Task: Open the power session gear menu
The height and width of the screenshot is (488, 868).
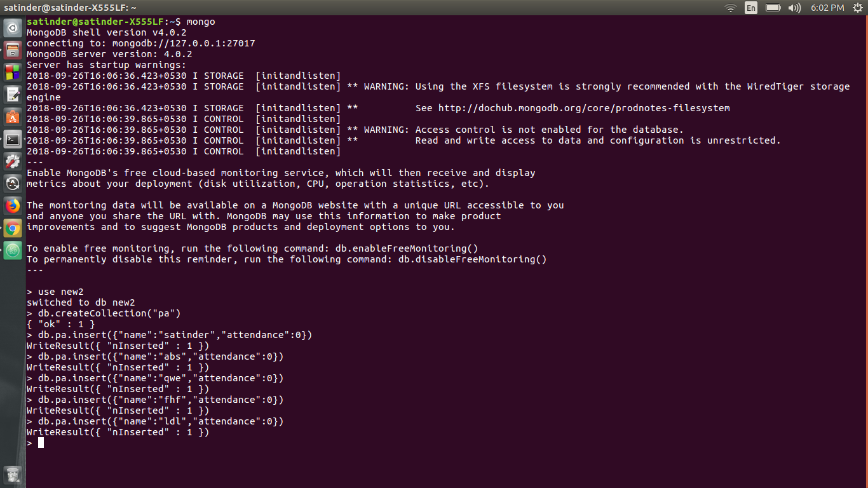Action: point(857,8)
